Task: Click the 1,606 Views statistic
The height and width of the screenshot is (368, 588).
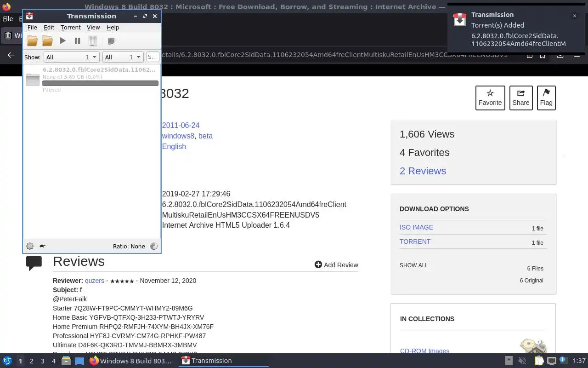Action: [427, 134]
